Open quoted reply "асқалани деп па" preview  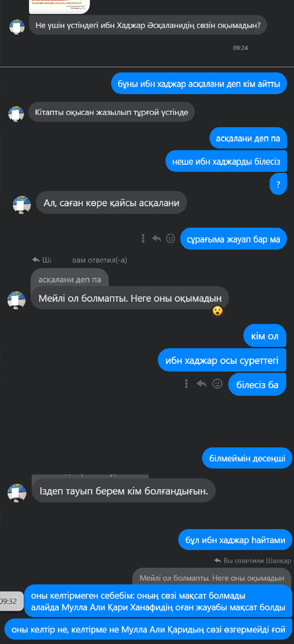[x=70, y=280]
